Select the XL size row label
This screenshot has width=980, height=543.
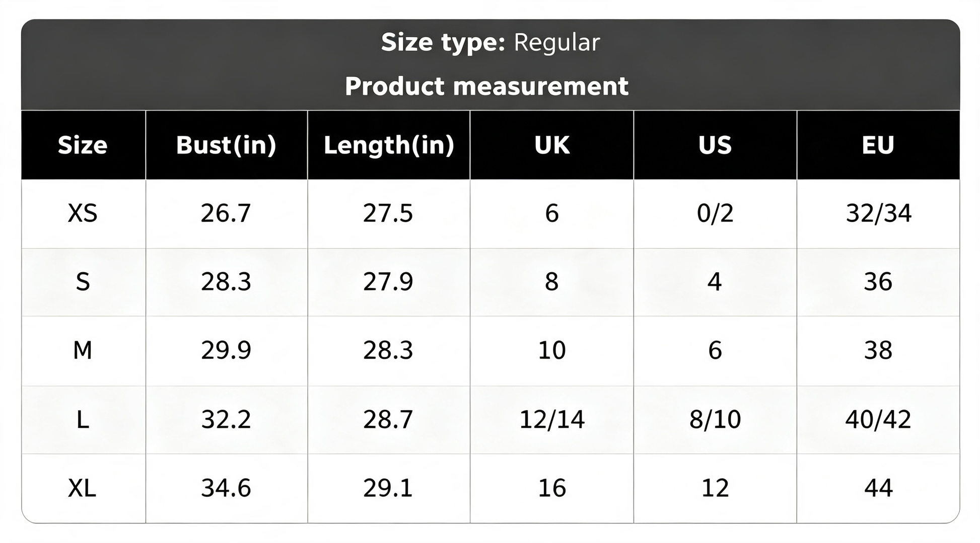point(83,488)
